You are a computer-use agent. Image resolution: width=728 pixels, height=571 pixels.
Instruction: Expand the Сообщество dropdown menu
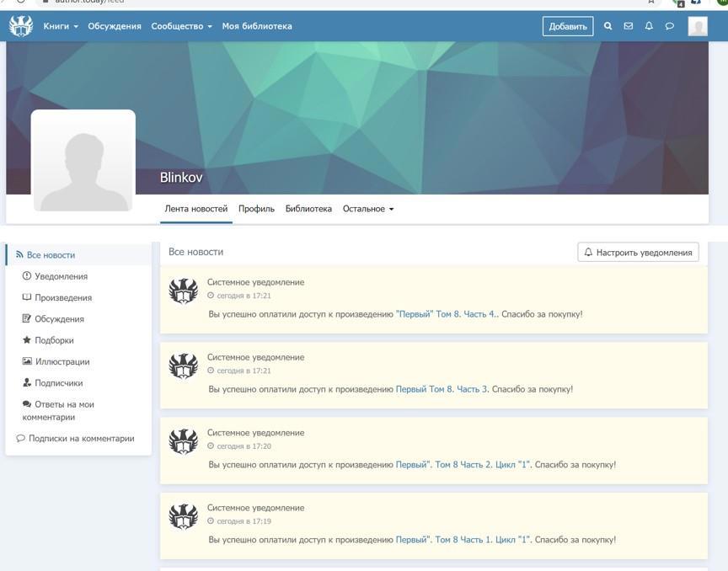181,26
